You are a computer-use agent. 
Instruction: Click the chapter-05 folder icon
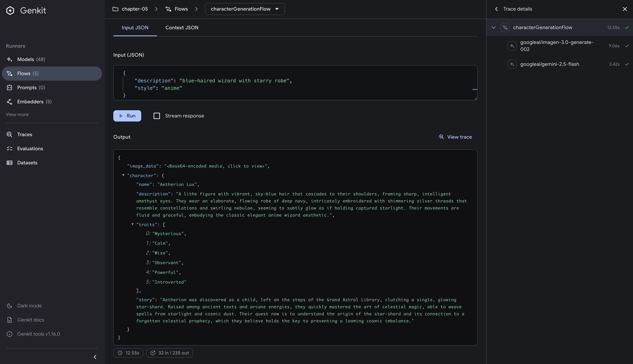pos(115,9)
